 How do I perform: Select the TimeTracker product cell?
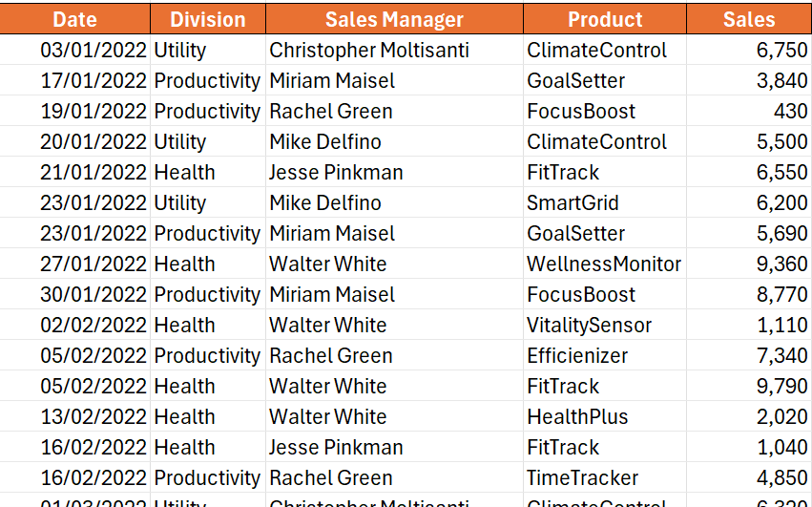click(x=582, y=478)
